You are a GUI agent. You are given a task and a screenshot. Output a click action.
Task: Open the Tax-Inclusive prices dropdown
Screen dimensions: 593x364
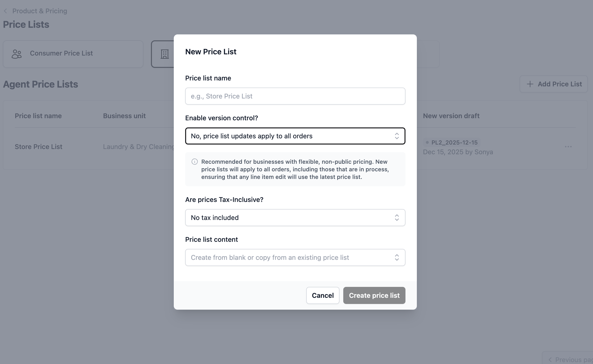click(x=295, y=218)
